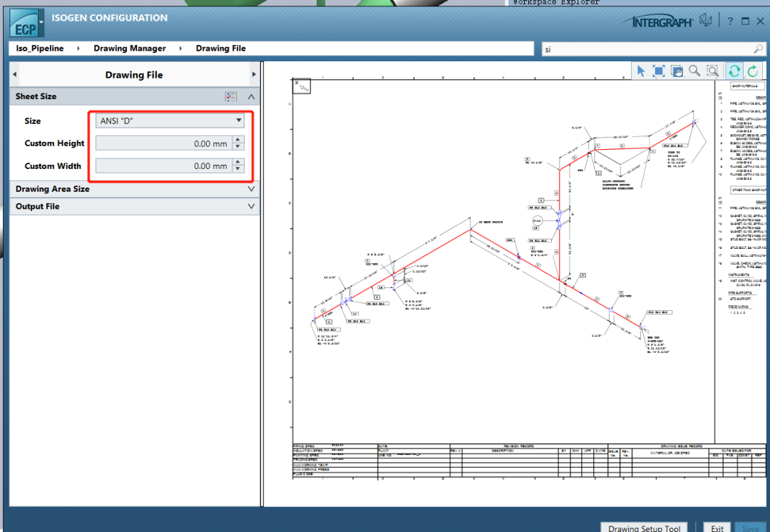The image size is (770, 532).
Task: Click the Custom Width input field
Action: click(163, 165)
